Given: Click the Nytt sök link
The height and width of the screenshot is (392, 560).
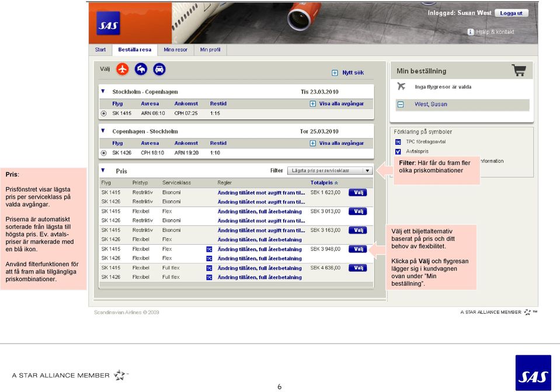Looking at the screenshot, I should pyautogui.click(x=353, y=72).
